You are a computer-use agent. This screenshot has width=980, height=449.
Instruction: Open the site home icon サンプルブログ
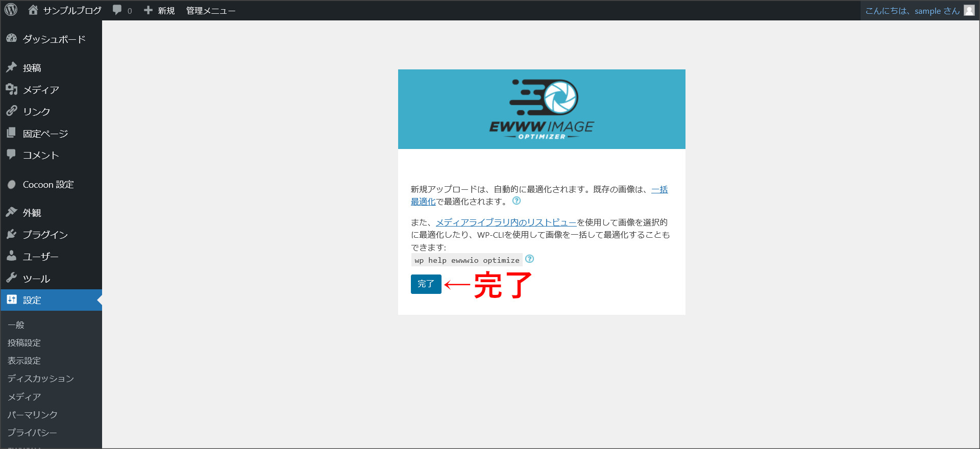pos(34,10)
